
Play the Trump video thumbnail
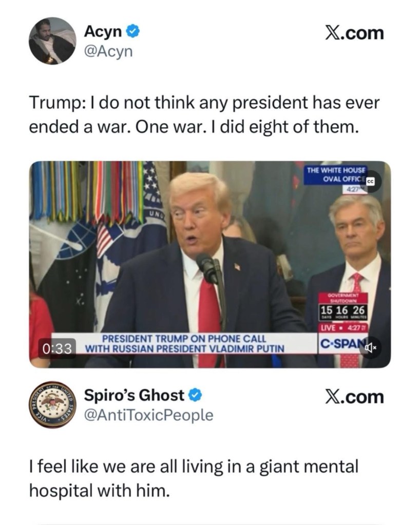point(210,264)
